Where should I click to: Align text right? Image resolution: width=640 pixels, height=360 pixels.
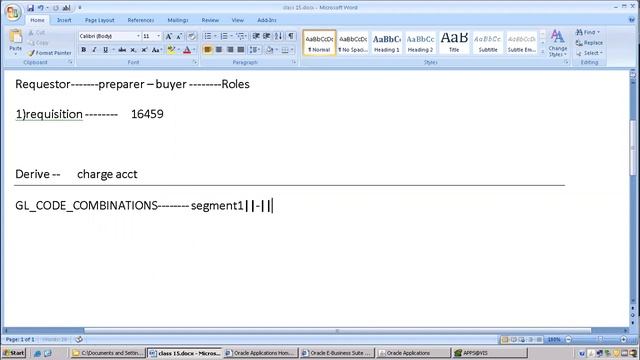coord(230,50)
